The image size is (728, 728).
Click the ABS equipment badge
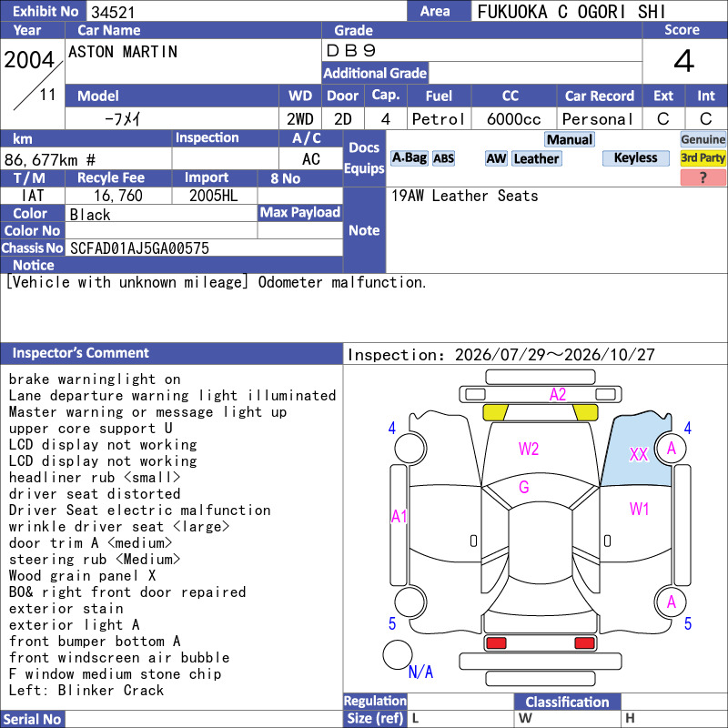tap(443, 158)
